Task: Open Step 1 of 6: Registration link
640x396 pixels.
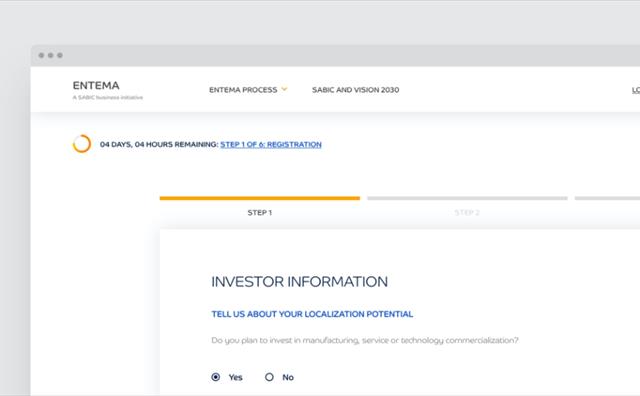Action: tap(271, 145)
